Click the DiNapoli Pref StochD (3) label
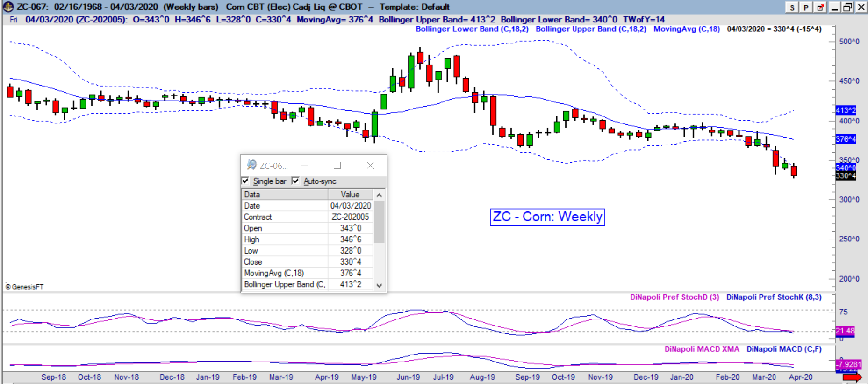The height and width of the screenshot is (384, 868). pos(674,297)
